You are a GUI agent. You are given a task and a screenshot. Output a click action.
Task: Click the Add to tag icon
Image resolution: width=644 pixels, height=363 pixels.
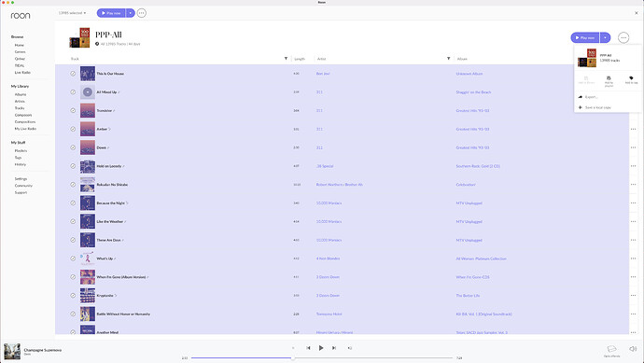(631, 78)
